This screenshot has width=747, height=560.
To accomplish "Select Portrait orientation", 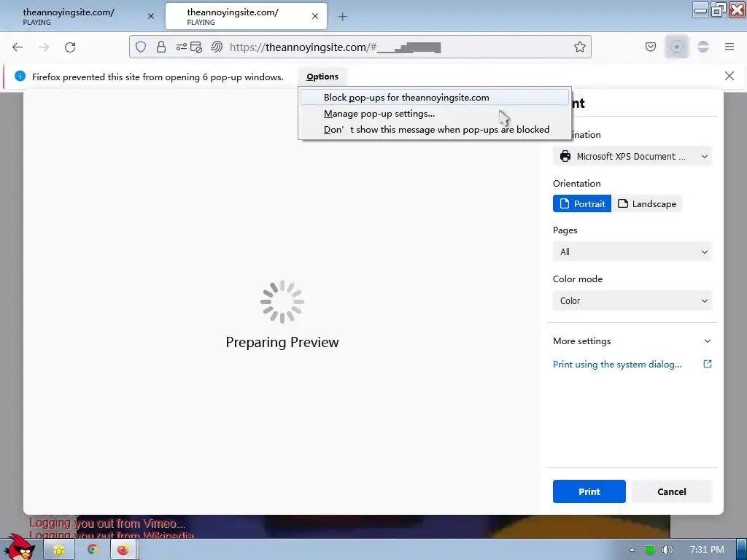I will [581, 204].
